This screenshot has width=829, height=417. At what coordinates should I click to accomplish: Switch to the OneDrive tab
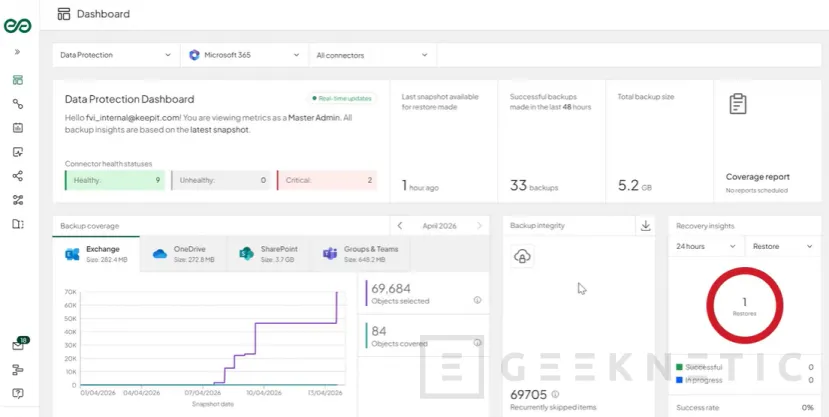183,254
